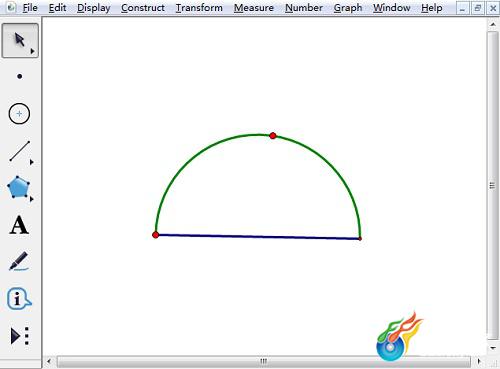The height and width of the screenshot is (369, 500).
Task: Expand the Arrow tool flyout triangle
Action: 32,51
